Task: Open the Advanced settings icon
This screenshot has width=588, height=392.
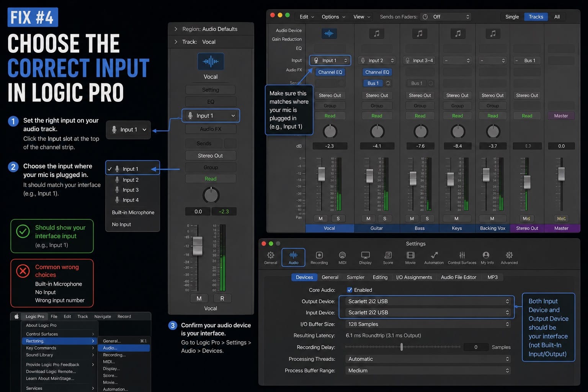Action: click(509, 258)
